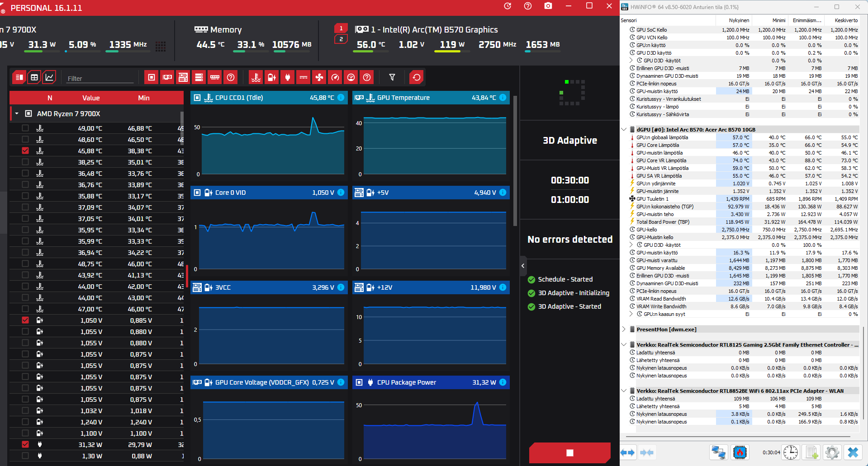Image resolution: width=868 pixels, height=466 pixels.
Task: Toggle the temperature sensor type filter
Action: pos(256,78)
